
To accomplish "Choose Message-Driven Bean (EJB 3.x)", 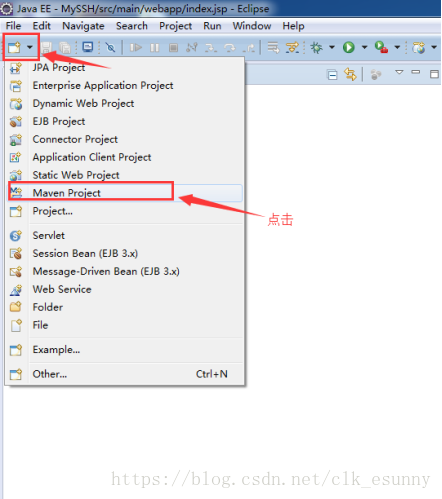I will (x=125, y=272).
